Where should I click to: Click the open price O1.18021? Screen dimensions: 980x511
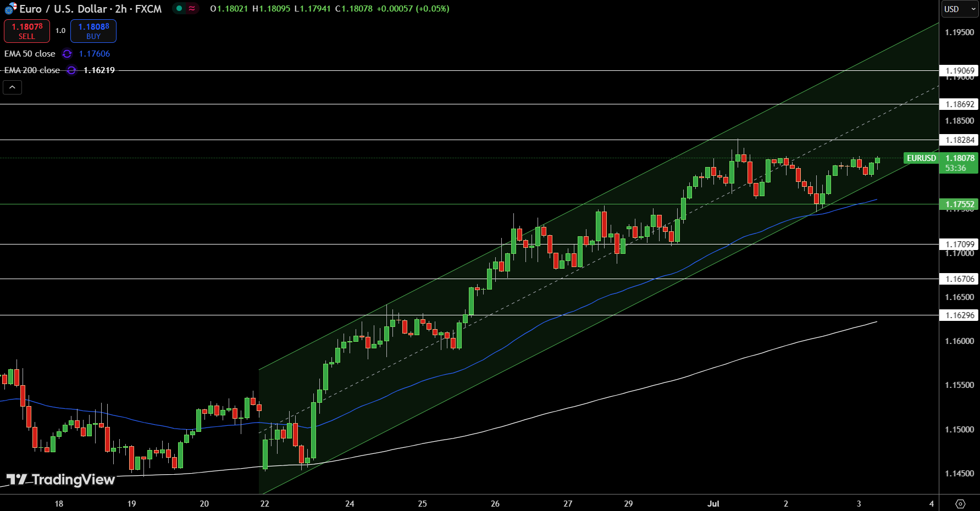click(x=229, y=9)
